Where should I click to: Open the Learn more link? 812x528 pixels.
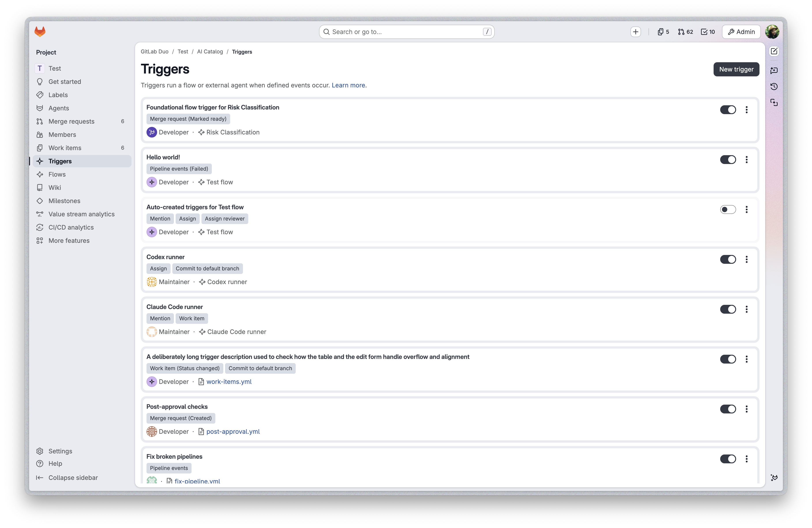tap(348, 85)
